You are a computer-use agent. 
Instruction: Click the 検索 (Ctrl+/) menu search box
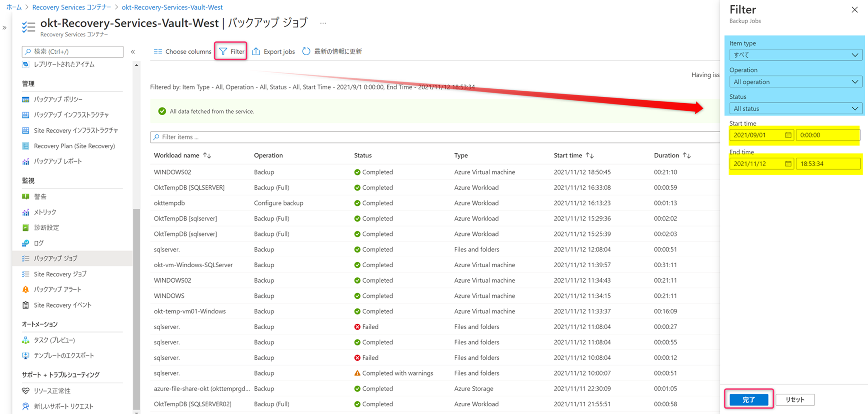(x=73, y=51)
